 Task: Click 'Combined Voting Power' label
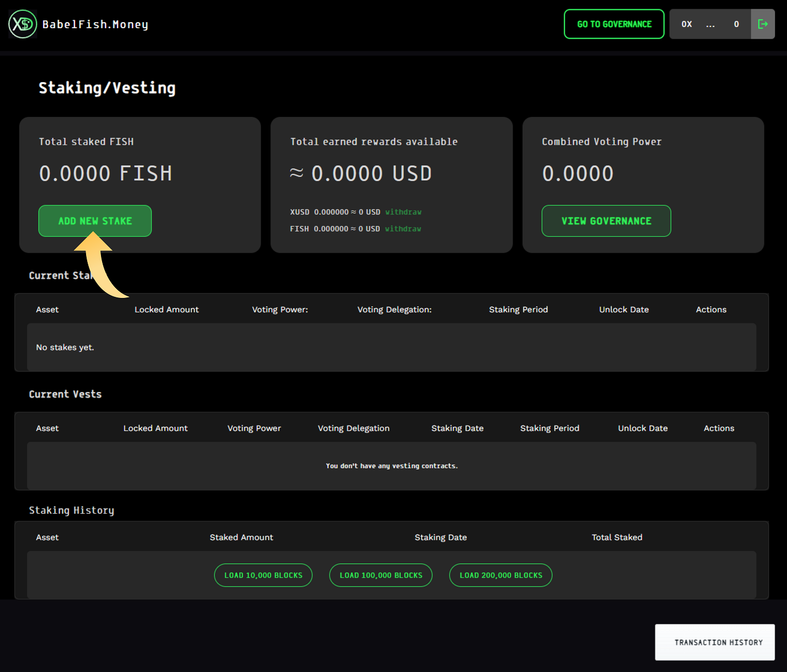[602, 141]
